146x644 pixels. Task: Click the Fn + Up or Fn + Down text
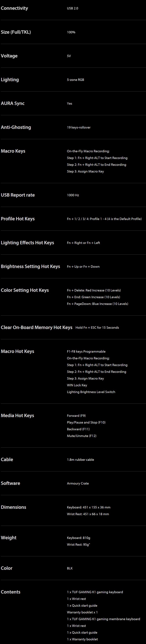(x=83, y=266)
